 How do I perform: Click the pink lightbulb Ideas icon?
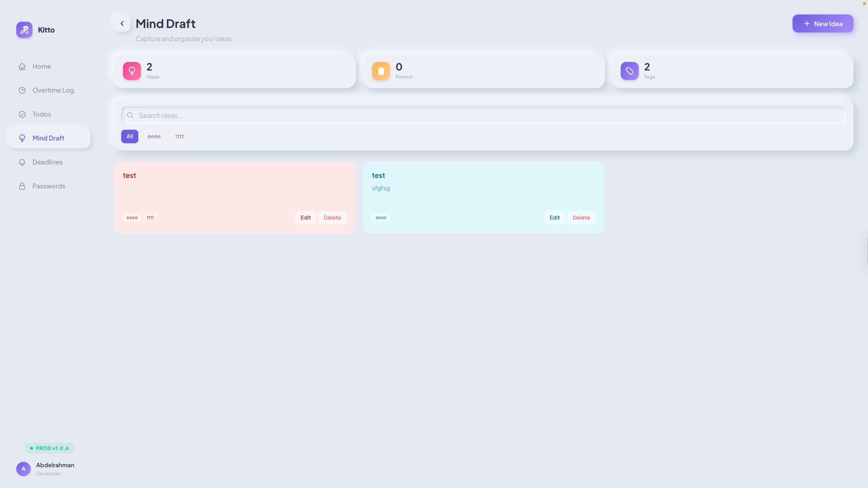coord(132,71)
